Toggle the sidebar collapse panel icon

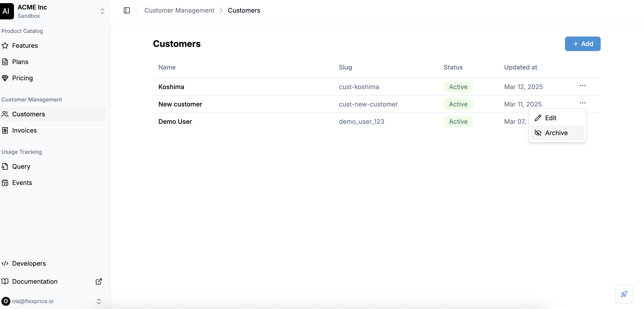click(x=127, y=11)
